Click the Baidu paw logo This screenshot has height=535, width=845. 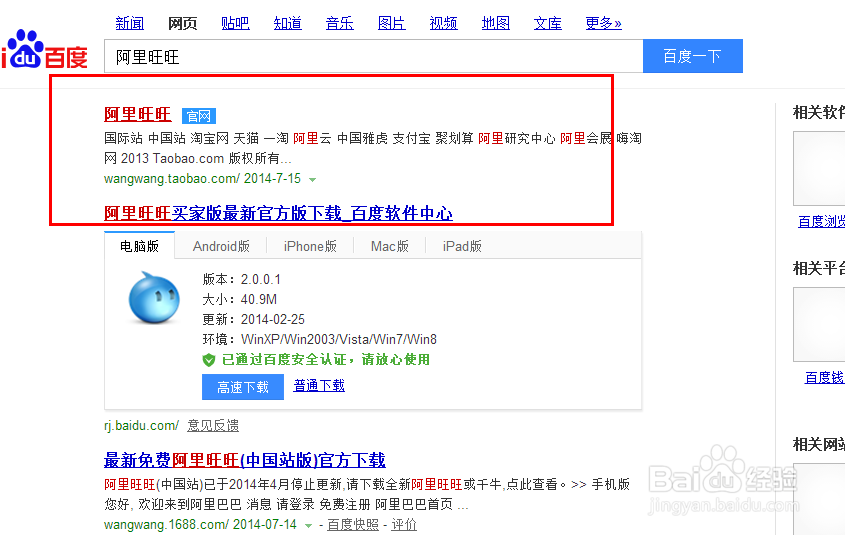pyautogui.click(x=45, y=50)
